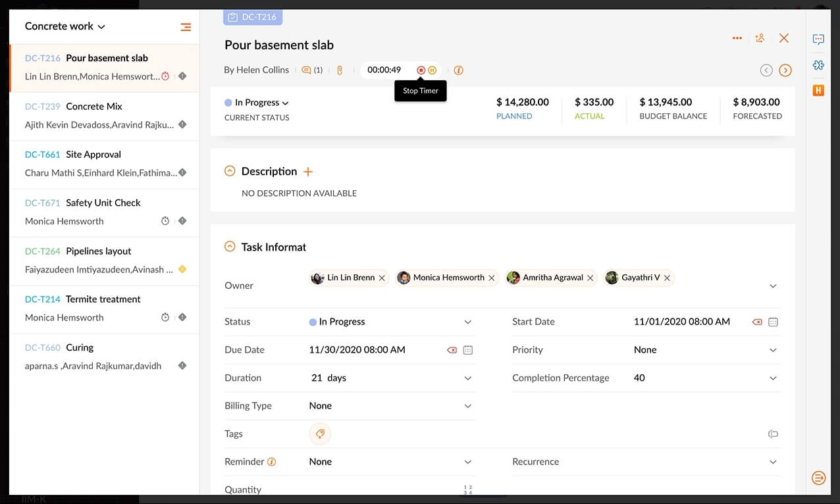Add a tag using the tag icon
Viewport: 840px width, 504px height.
(x=320, y=434)
